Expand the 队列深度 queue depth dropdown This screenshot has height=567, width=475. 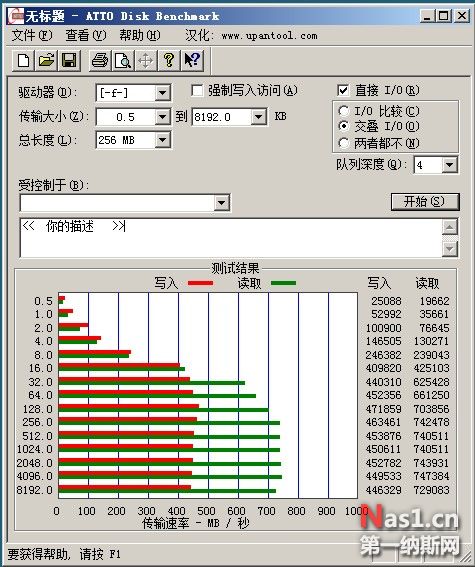(x=449, y=165)
